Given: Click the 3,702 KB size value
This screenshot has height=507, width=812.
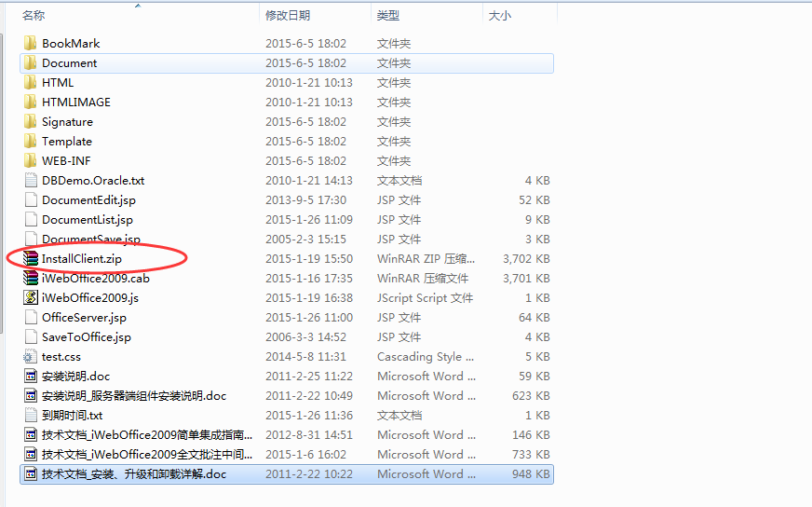Looking at the screenshot, I should pyautogui.click(x=526, y=259).
